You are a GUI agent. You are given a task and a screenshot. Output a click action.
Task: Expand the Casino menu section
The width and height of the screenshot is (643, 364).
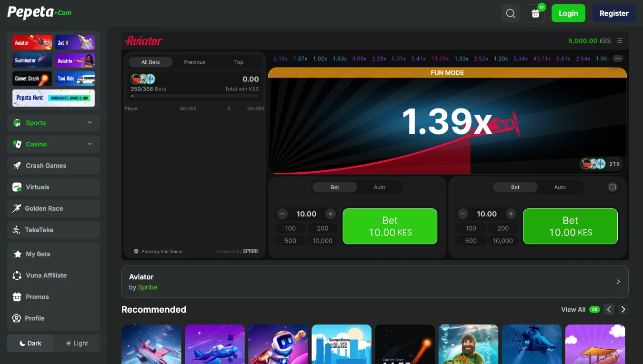click(53, 144)
